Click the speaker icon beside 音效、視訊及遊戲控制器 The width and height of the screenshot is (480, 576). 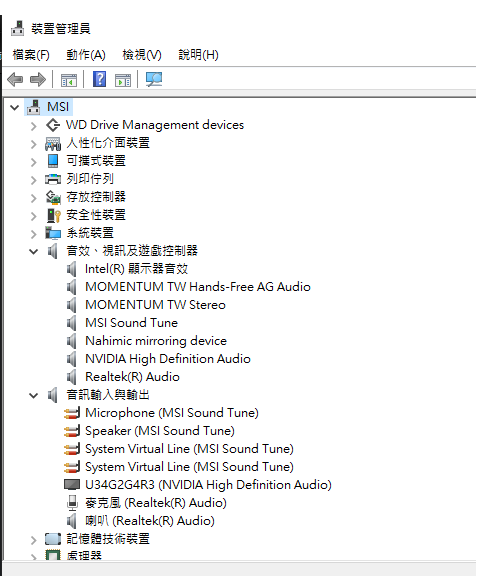(x=53, y=251)
